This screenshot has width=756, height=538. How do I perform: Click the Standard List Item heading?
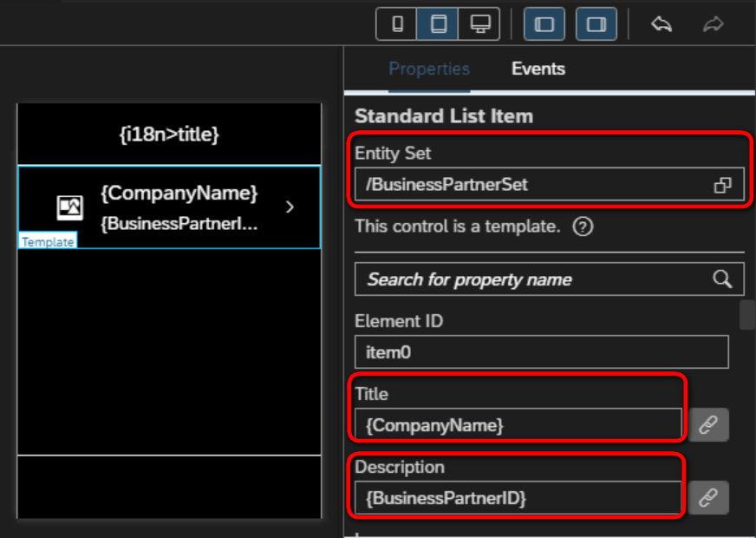pos(444,116)
